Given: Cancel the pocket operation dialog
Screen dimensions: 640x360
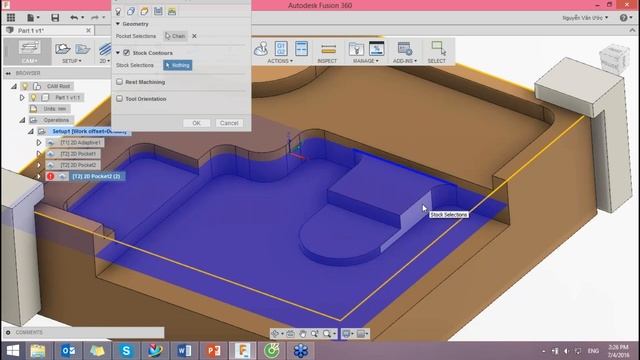Looking at the screenshot, I should (229, 123).
